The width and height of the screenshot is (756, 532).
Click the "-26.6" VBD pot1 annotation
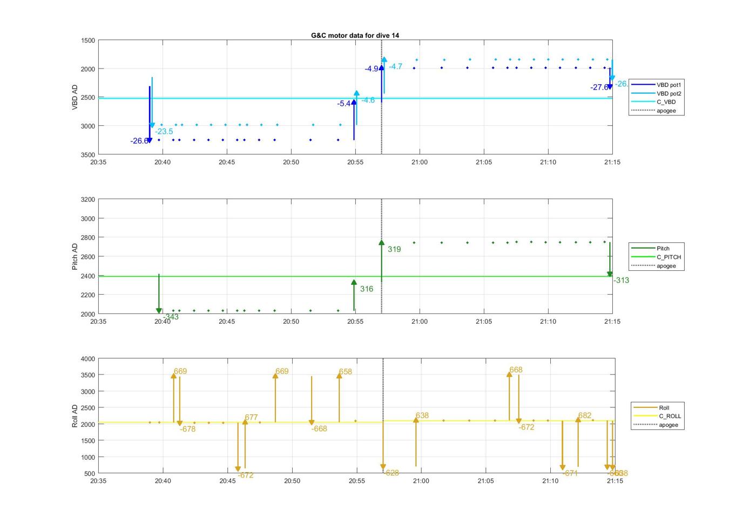click(139, 141)
